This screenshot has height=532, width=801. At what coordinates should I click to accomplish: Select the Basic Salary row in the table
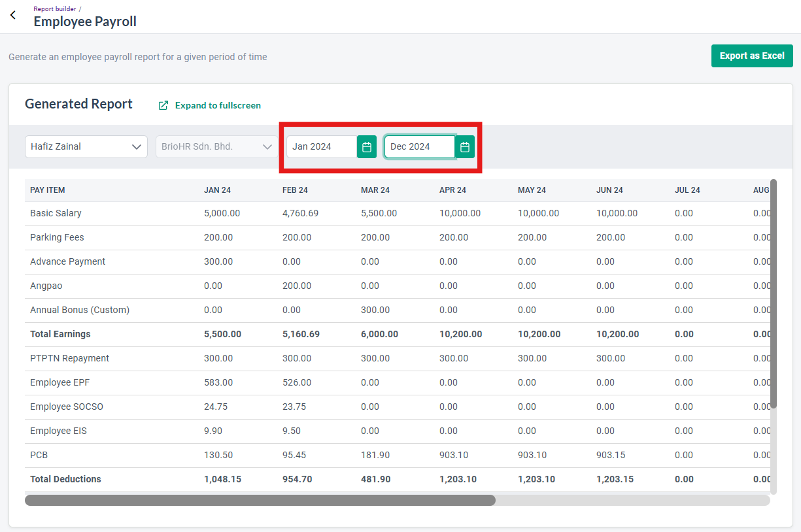[55, 213]
